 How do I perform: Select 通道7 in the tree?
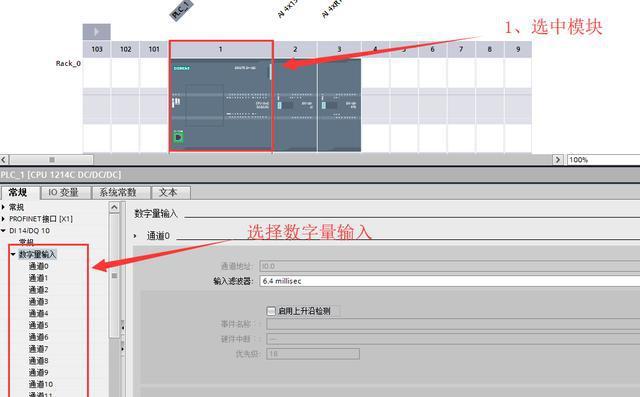point(39,349)
